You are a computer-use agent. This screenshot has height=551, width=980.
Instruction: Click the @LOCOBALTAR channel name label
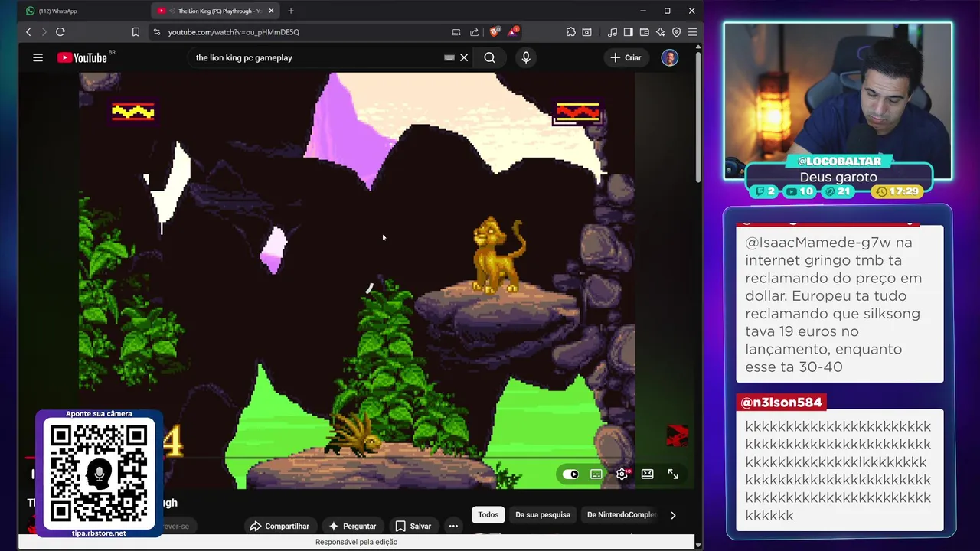(839, 161)
